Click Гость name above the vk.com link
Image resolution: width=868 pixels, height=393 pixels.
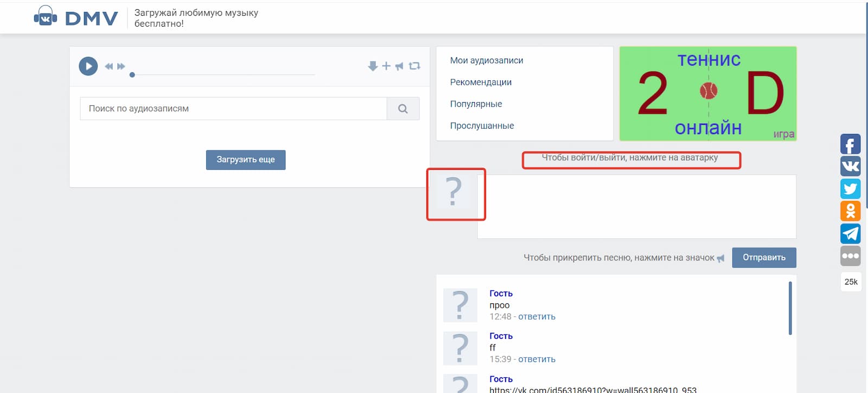click(501, 379)
